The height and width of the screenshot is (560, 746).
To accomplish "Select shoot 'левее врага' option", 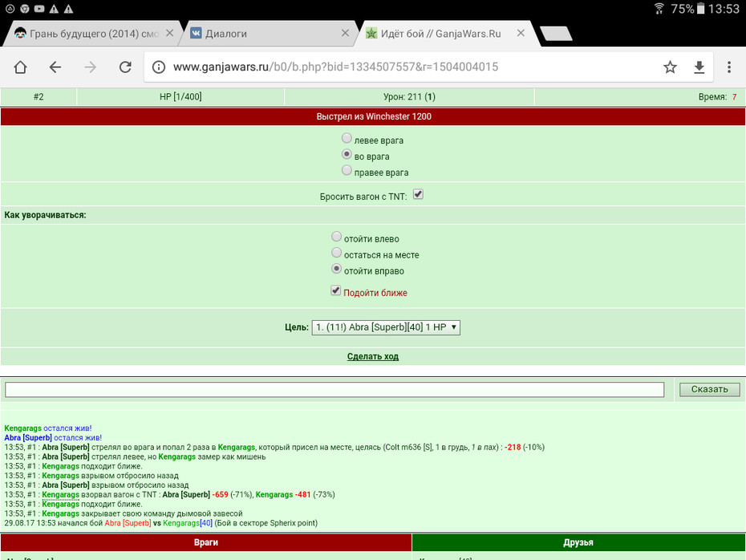I will (x=347, y=138).
